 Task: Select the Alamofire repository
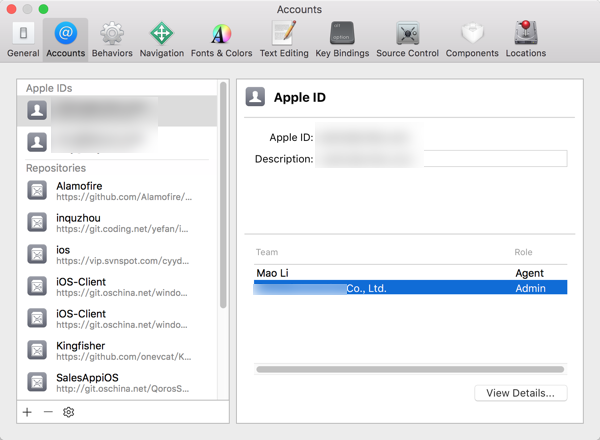coord(117,191)
